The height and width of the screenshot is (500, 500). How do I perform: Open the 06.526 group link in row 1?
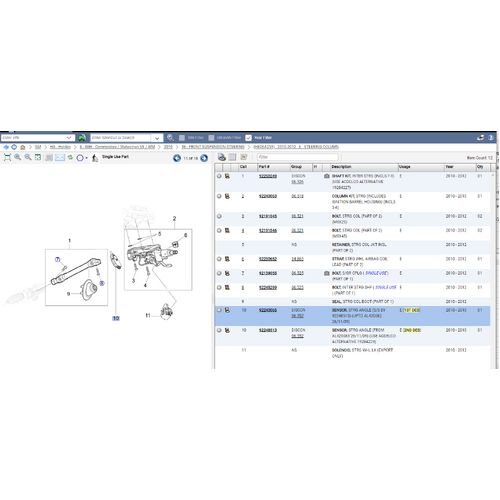[x=297, y=182]
